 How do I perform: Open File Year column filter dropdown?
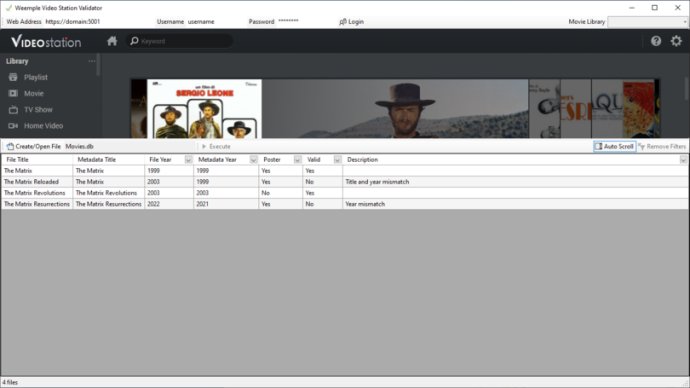pyautogui.click(x=188, y=160)
